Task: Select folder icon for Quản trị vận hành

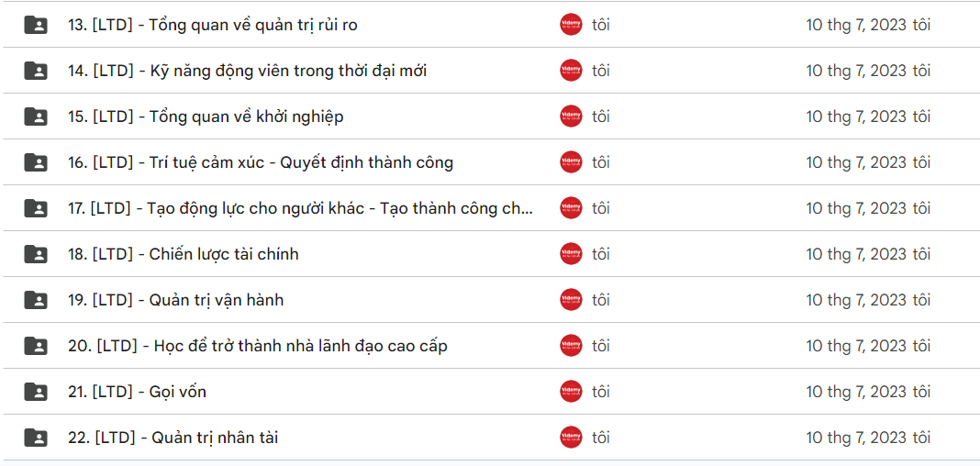Action: [x=36, y=300]
